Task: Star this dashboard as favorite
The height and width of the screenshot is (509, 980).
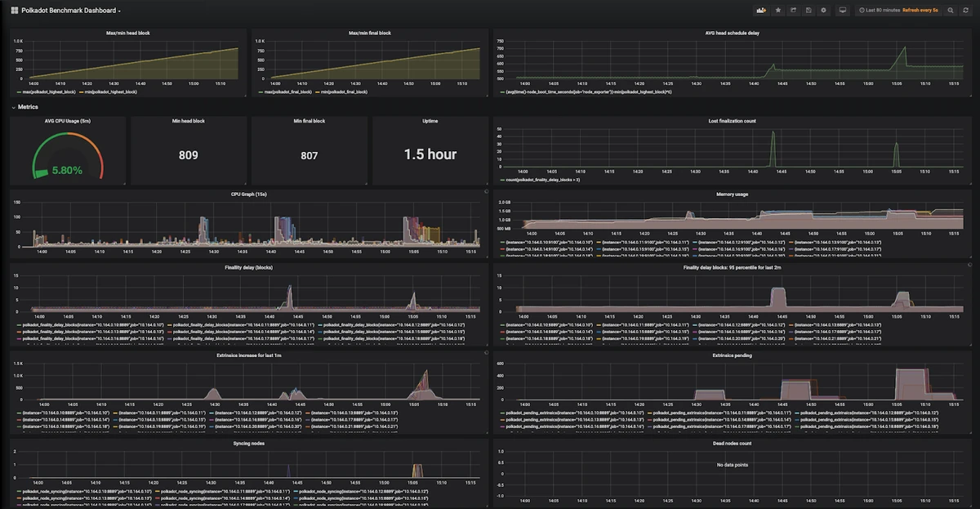Action: pos(777,11)
